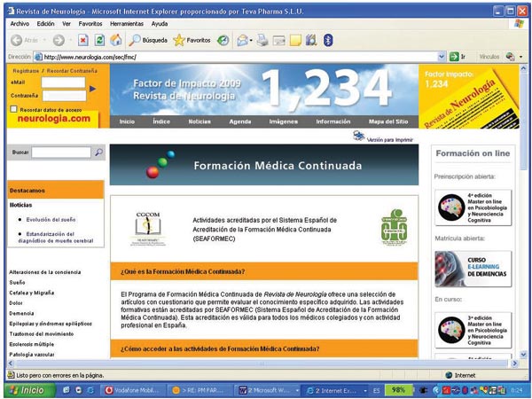Click the eMail input field
The width and height of the screenshot is (532, 399).
63,82
